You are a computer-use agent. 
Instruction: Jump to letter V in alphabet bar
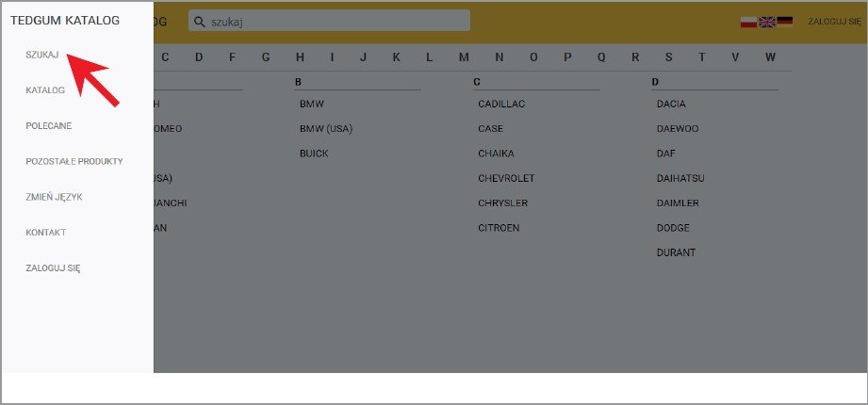735,57
